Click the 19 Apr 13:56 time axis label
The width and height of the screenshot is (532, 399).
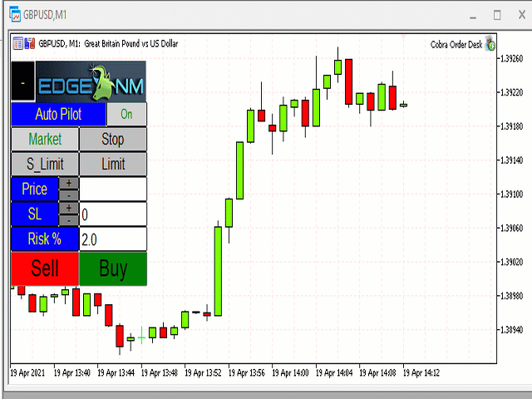tap(247, 373)
